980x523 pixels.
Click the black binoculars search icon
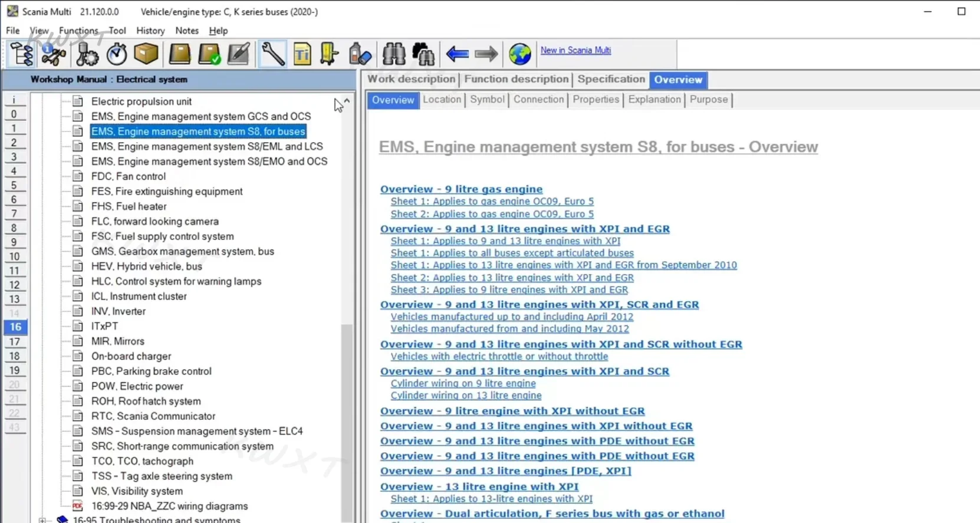coord(423,54)
